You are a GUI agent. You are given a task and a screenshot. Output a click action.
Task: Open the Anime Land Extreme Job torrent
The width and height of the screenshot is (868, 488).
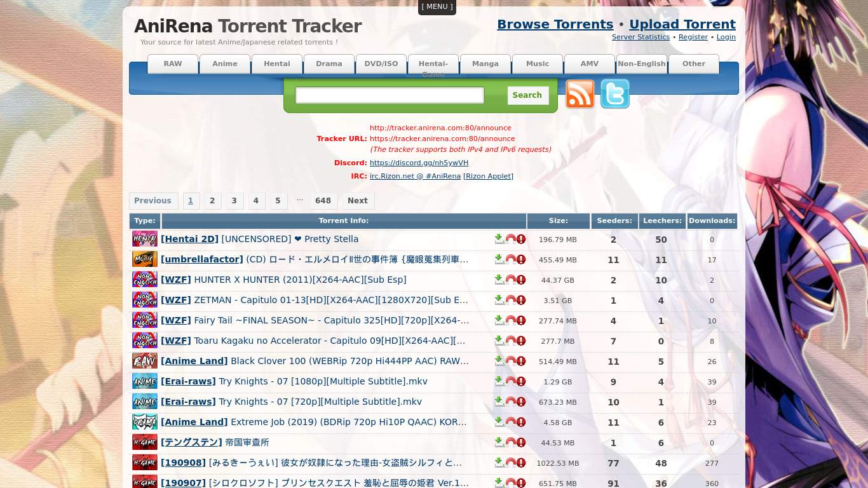click(x=349, y=422)
